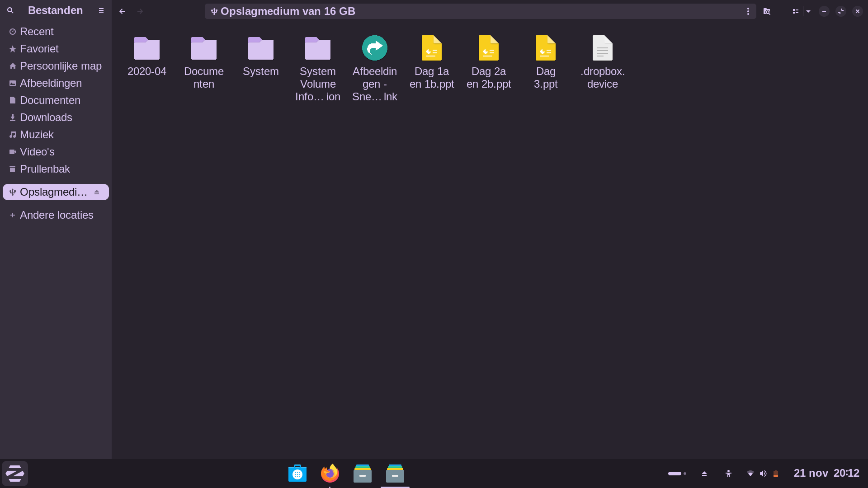Click the search icon in the sidebar header
Screen dimensions: 868x488
(10, 10)
